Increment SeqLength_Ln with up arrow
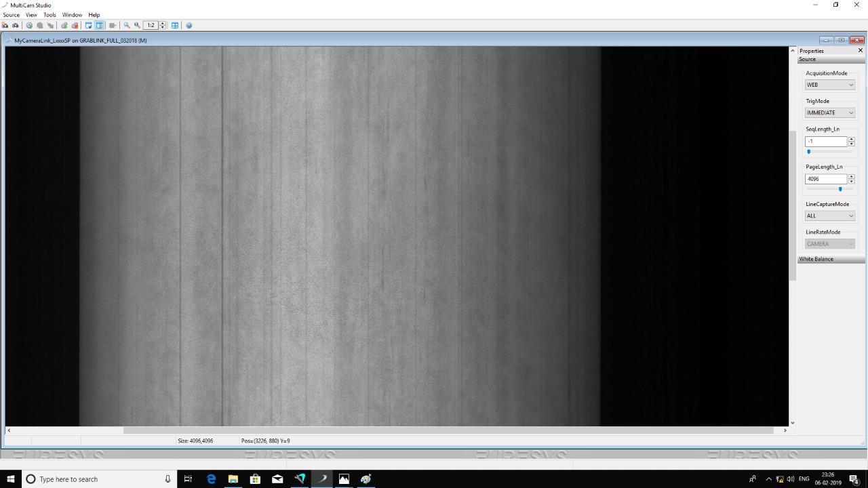The width and height of the screenshot is (868, 488). tap(852, 139)
